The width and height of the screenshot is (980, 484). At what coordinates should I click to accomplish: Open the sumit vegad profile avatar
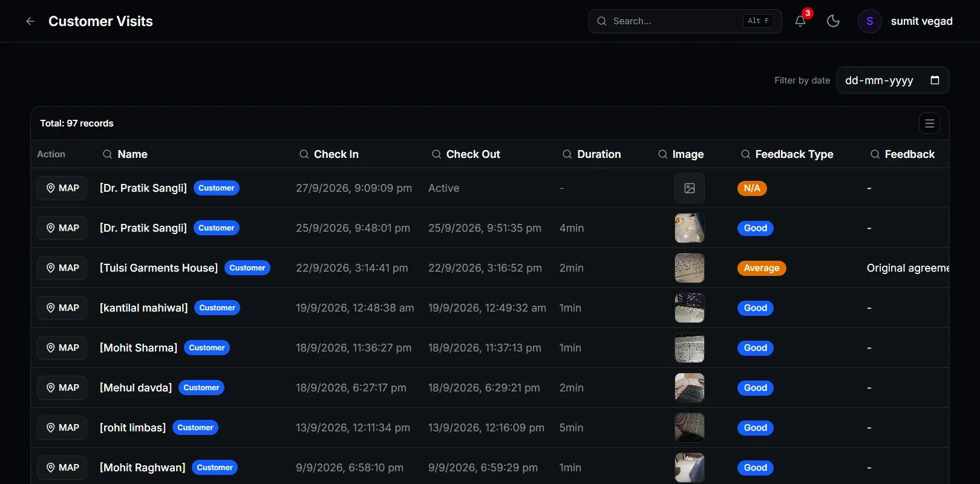click(869, 21)
